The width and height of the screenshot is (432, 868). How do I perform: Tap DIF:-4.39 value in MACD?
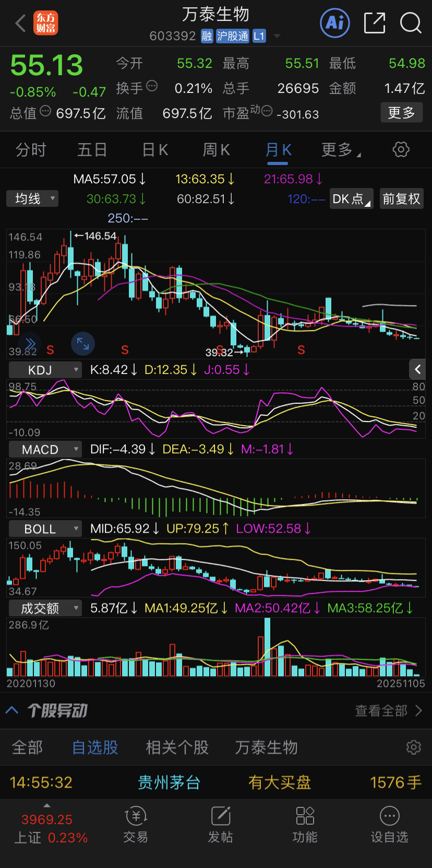[123, 449]
